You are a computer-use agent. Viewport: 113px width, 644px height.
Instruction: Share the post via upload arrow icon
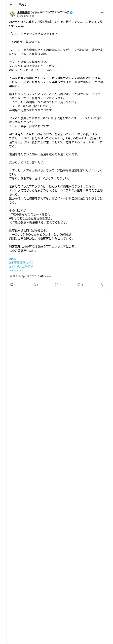(101, 285)
